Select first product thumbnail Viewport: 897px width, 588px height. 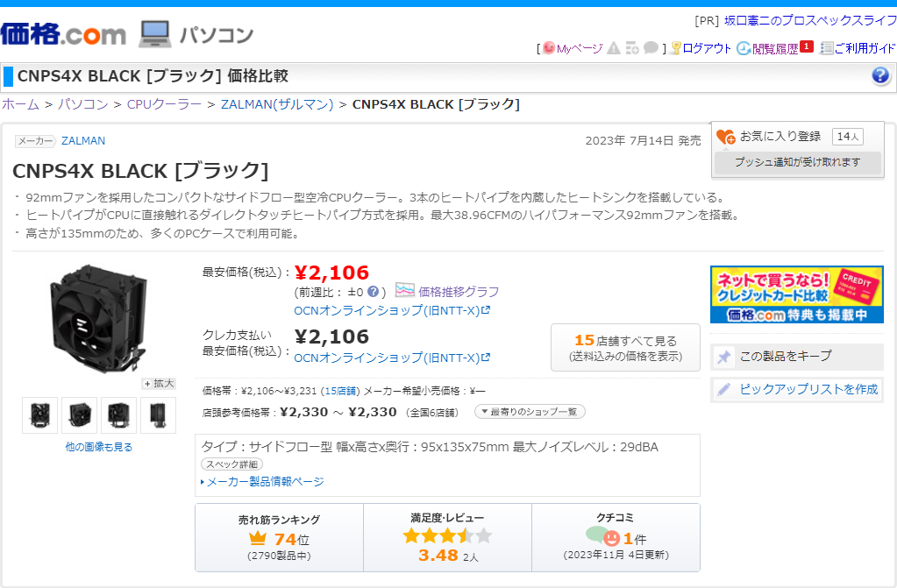40,415
